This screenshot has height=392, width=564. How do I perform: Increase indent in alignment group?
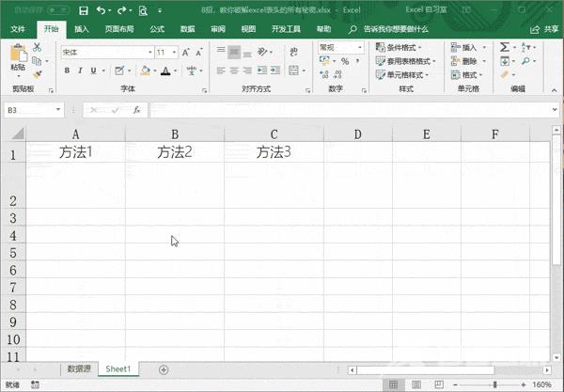tap(275, 71)
